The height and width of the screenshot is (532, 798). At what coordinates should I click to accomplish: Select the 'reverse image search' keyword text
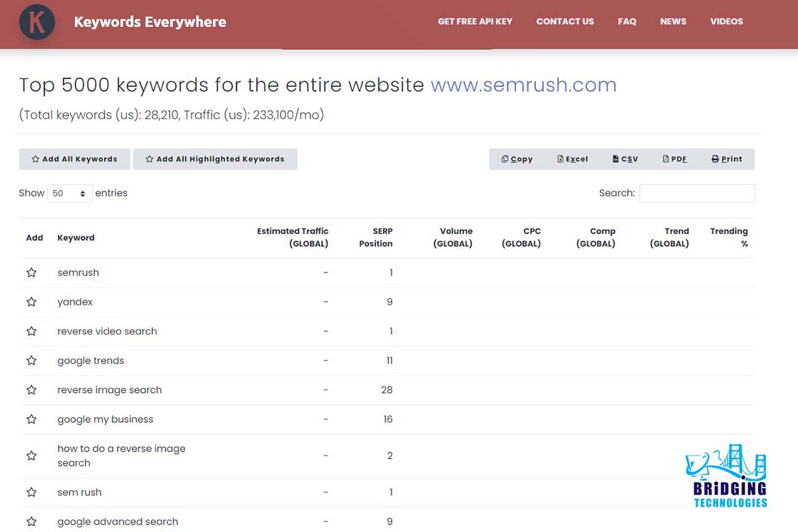tap(110, 390)
